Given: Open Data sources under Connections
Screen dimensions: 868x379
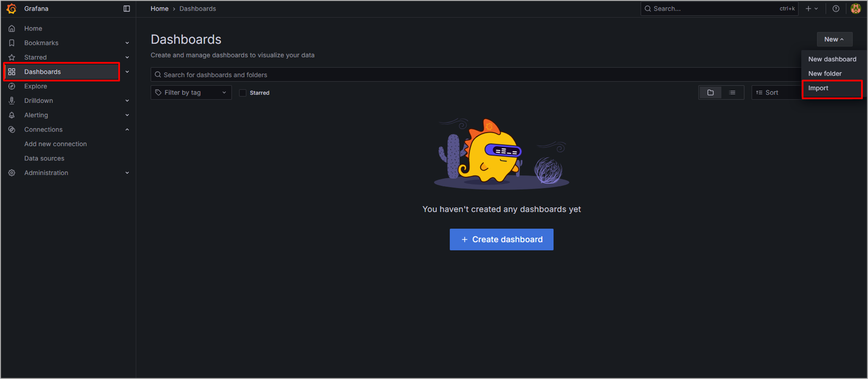Looking at the screenshot, I should [44, 159].
